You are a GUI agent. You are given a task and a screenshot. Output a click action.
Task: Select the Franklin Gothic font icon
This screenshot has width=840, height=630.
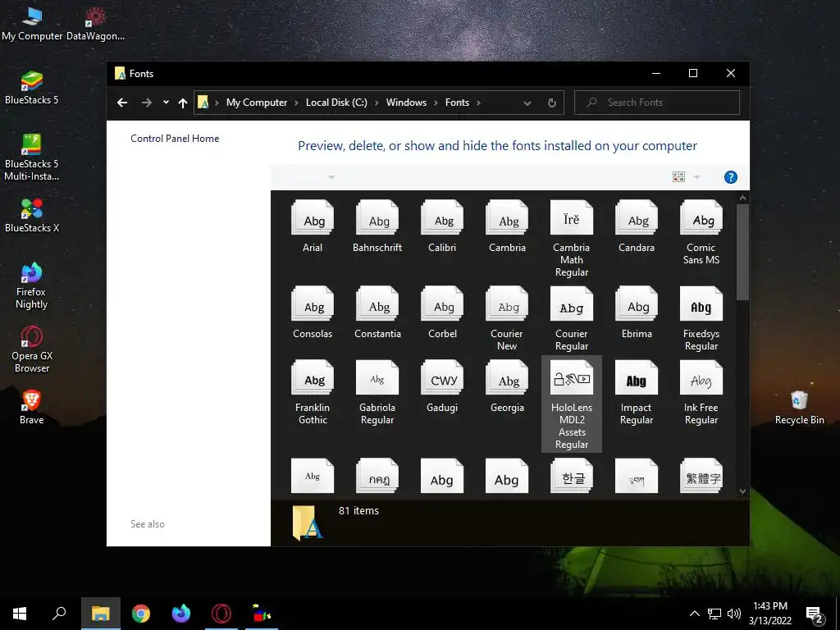click(313, 377)
